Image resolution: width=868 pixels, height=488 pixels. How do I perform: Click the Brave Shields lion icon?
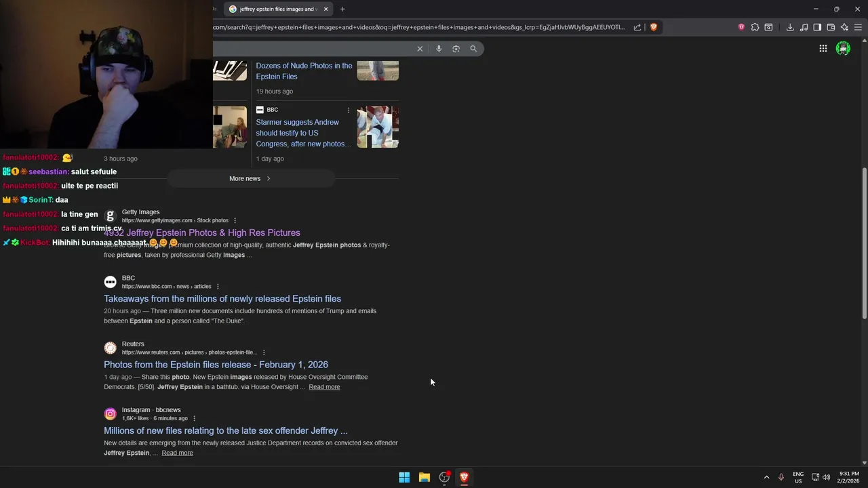[654, 27]
